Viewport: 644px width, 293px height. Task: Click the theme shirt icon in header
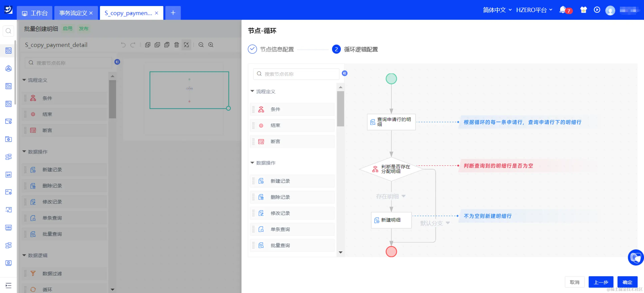pyautogui.click(x=583, y=10)
